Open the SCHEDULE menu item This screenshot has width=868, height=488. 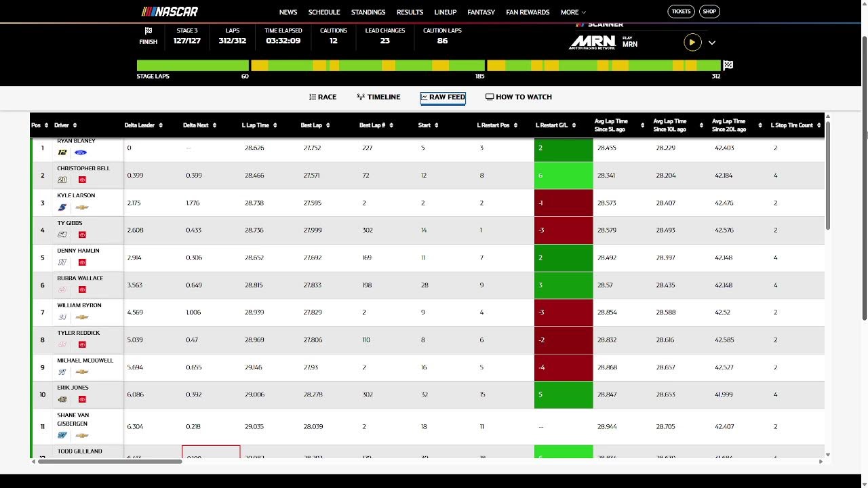[324, 12]
